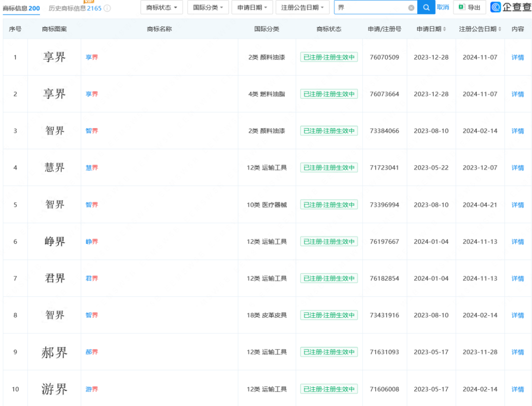Screen dimensions: 532x406
Task: Clear the search field with the X icon
Action: click(411, 8)
